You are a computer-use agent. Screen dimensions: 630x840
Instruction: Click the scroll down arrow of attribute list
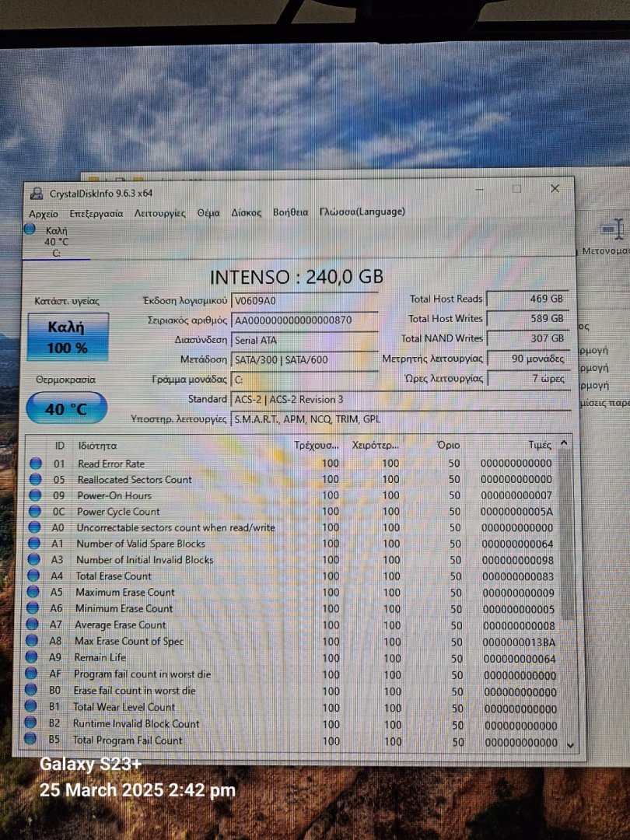(571, 744)
